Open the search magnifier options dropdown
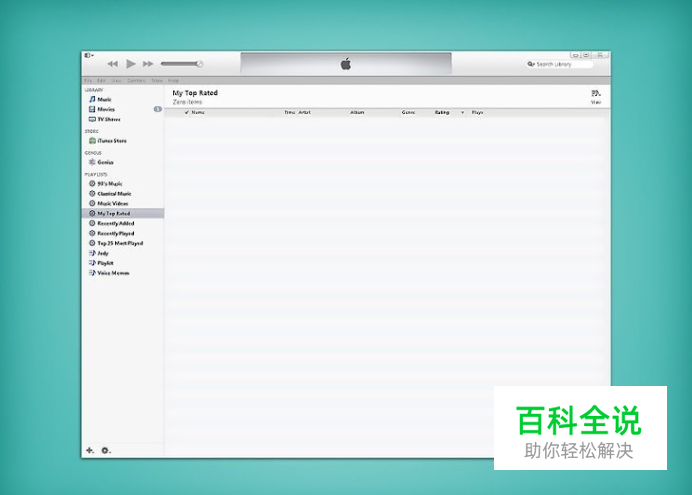Image resolution: width=692 pixels, height=495 pixels. 531,64
